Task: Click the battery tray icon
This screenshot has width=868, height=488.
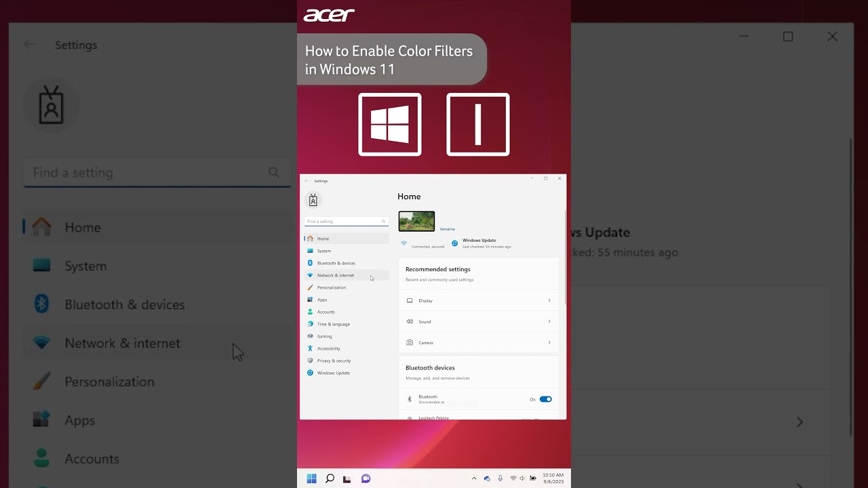Action: point(533,479)
